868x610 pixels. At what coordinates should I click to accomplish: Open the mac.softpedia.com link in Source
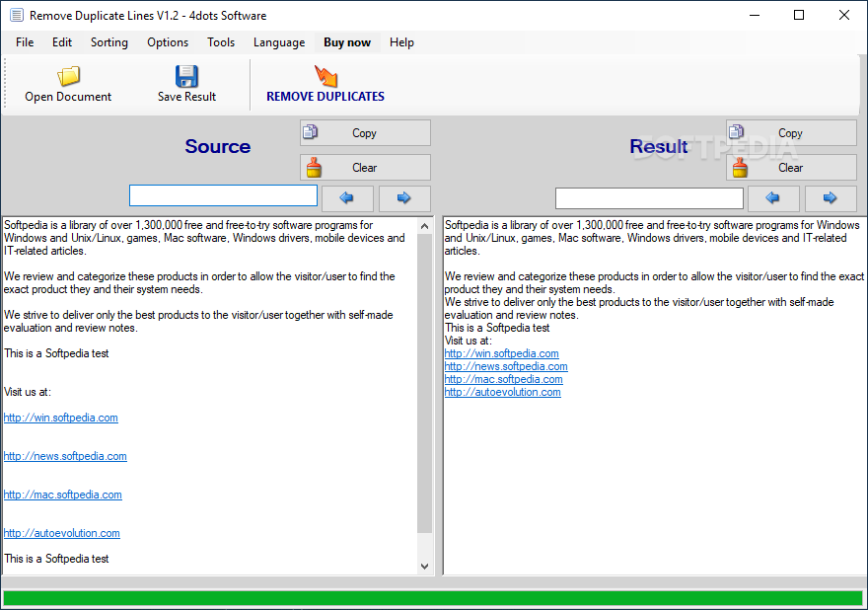pos(62,495)
